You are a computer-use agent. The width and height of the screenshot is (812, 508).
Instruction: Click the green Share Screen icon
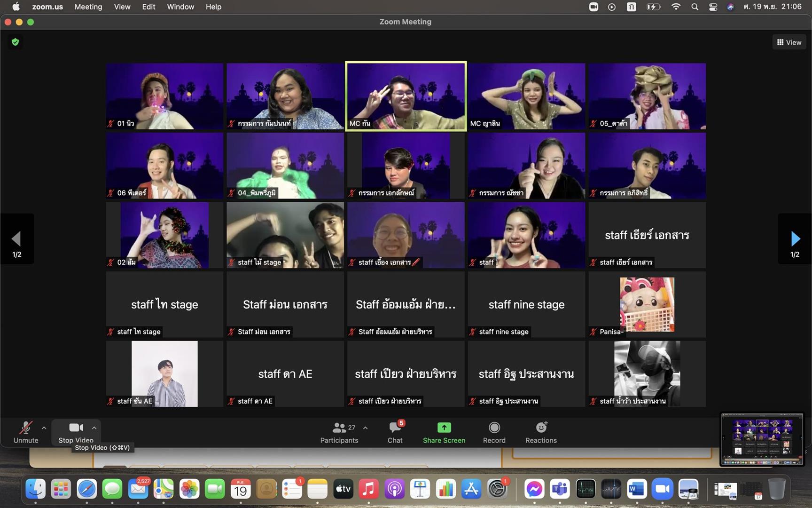(444, 428)
